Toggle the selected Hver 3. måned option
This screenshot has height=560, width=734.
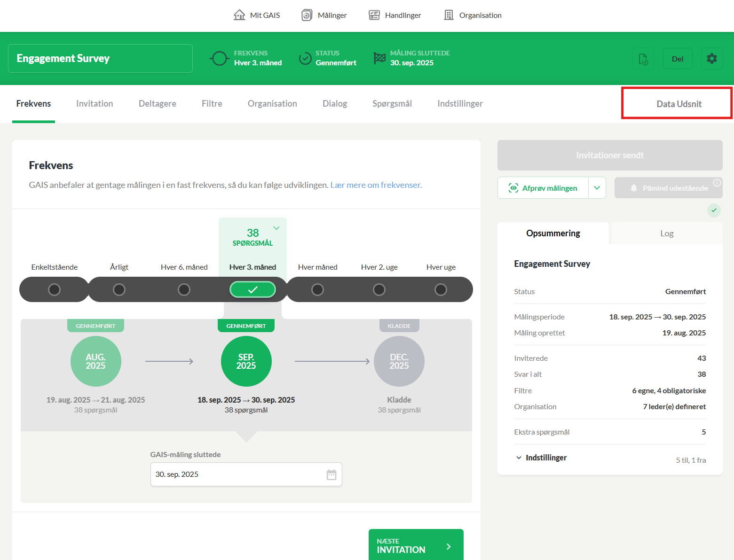(253, 289)
